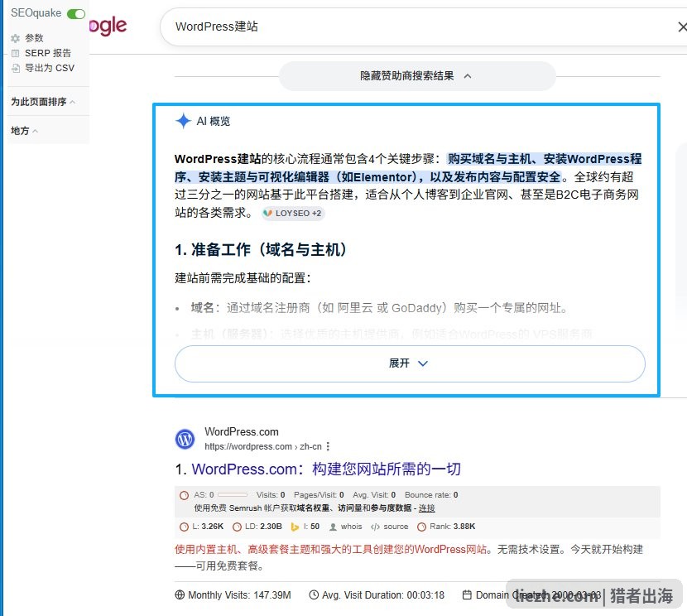Clear the search query with X

click(682, 27)
